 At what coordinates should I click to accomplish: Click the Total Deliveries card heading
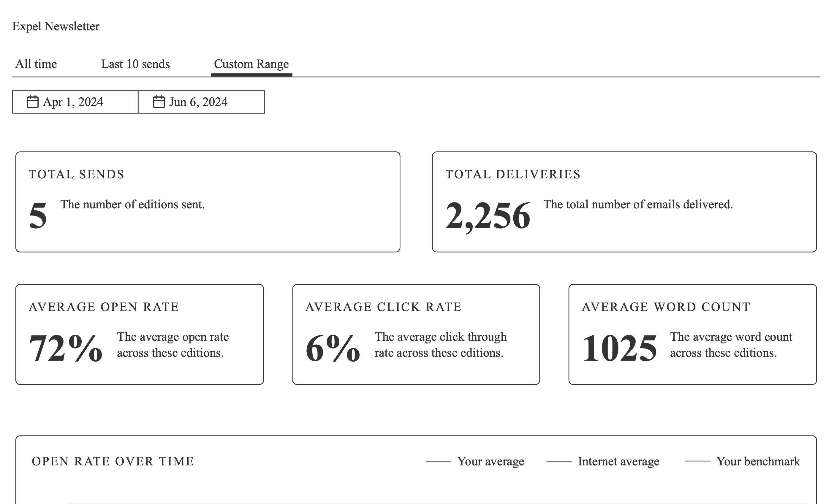tap(513, 174)
